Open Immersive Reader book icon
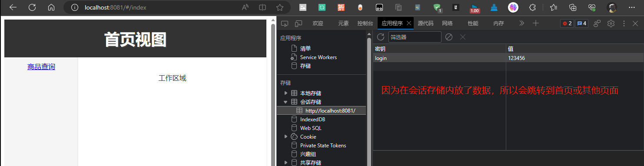 pos(262,7)
